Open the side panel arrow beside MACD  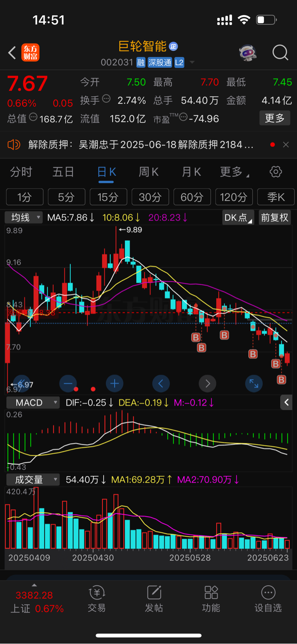pyautogui.click(x=286, y=403)
